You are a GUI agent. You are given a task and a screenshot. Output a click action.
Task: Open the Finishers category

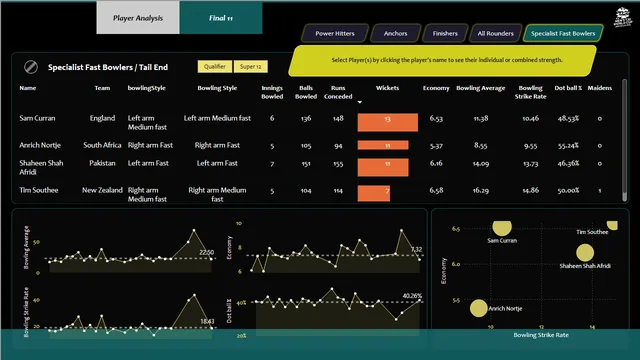(x=445, y=33)
